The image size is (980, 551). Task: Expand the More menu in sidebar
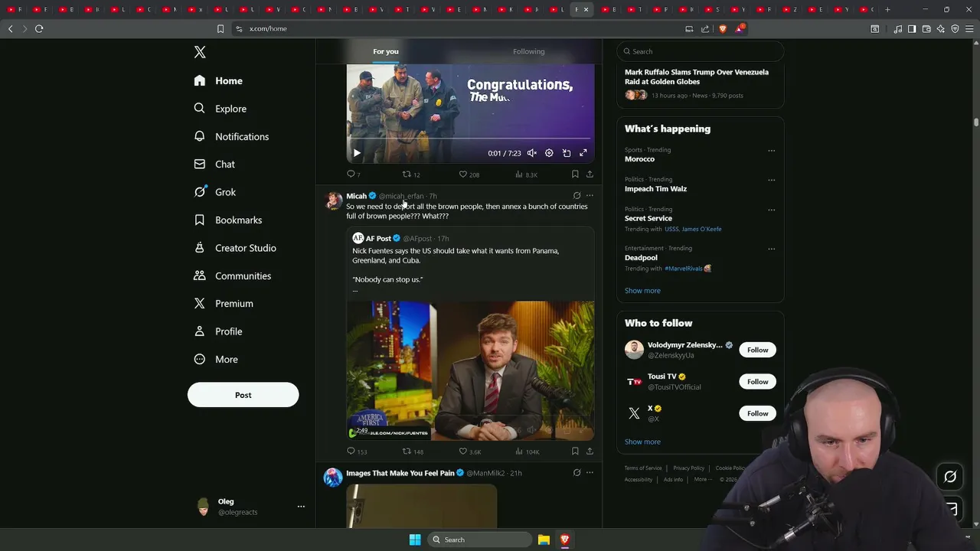point(215,359)
